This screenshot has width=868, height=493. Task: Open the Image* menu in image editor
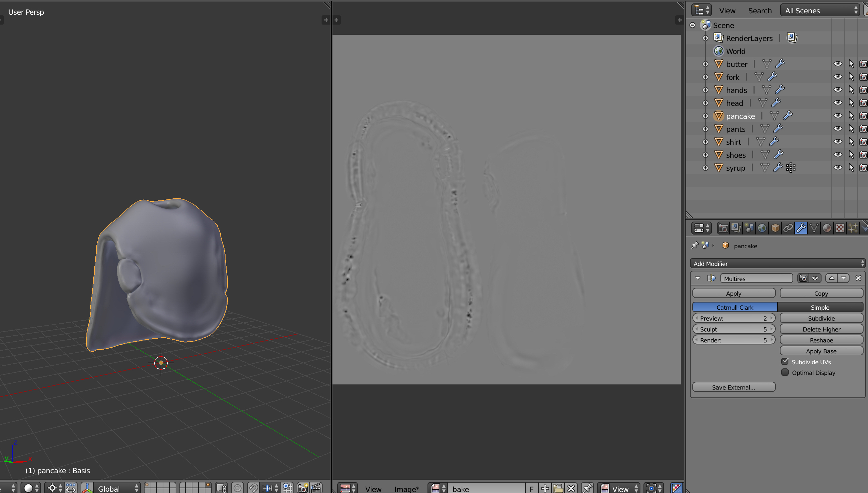click(x=407, y=489)
